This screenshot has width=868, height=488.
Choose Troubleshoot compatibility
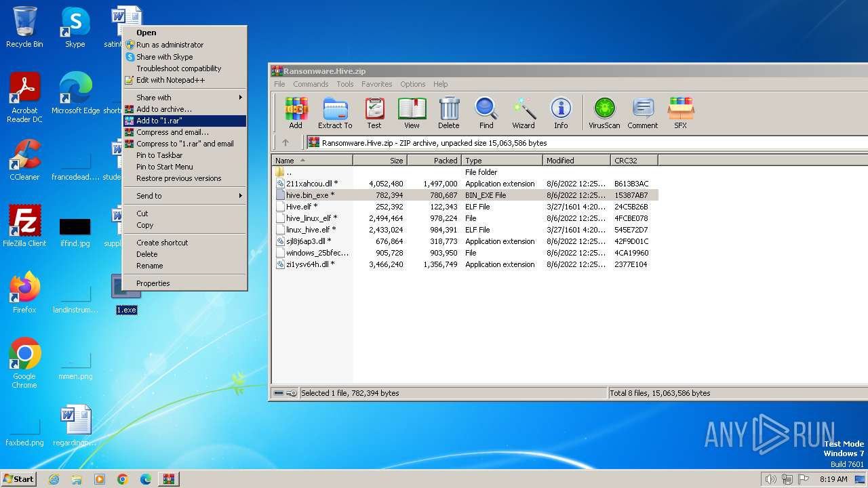tap(184, 68)
